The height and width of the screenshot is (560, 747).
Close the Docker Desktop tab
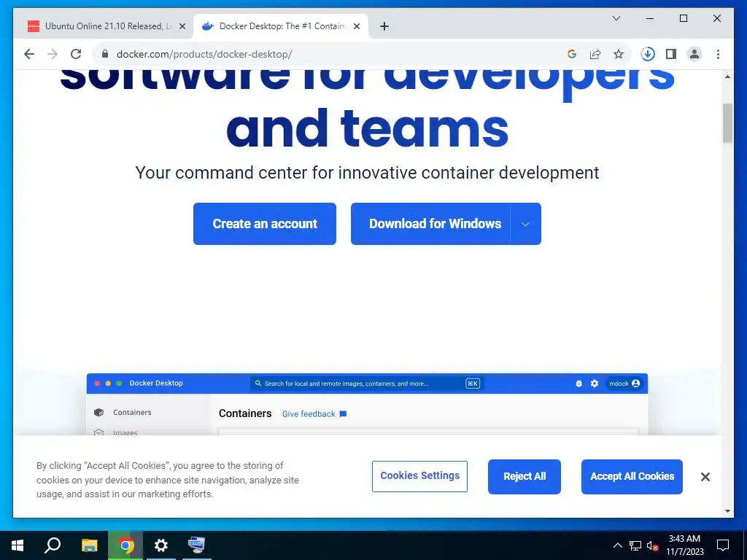(x=356, y=26)
